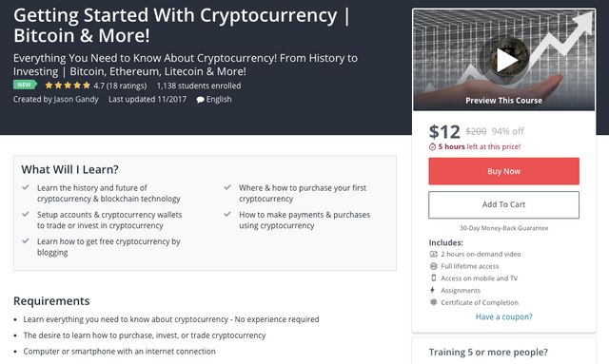The image size is (609, 364).
Task: Click the speech bubble language icon
Action: [200, 100]
